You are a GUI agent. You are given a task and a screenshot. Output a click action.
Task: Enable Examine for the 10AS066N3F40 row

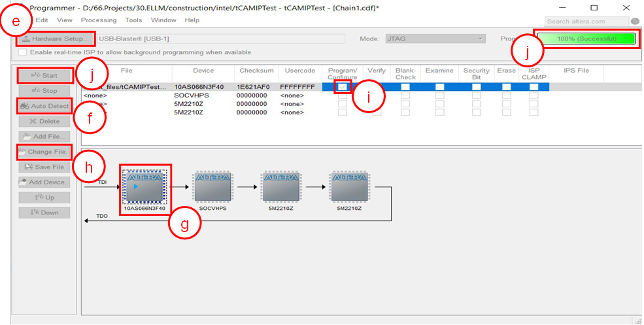(x=439, y=87)
